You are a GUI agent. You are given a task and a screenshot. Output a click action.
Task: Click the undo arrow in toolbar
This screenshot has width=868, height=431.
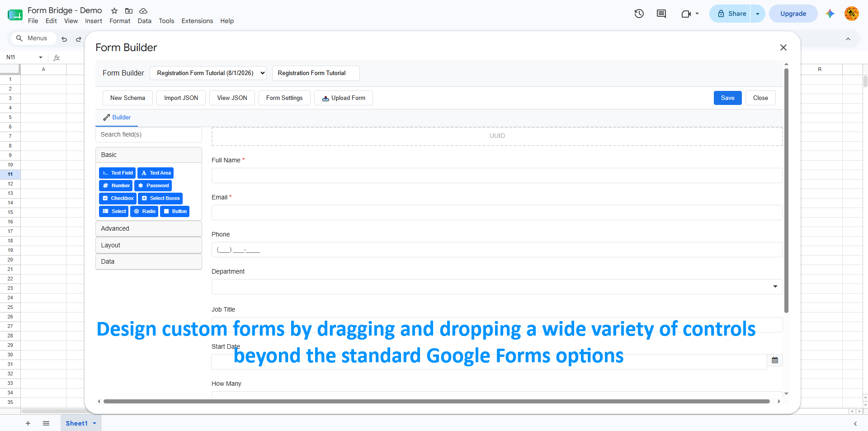click(x=64, y=39)
